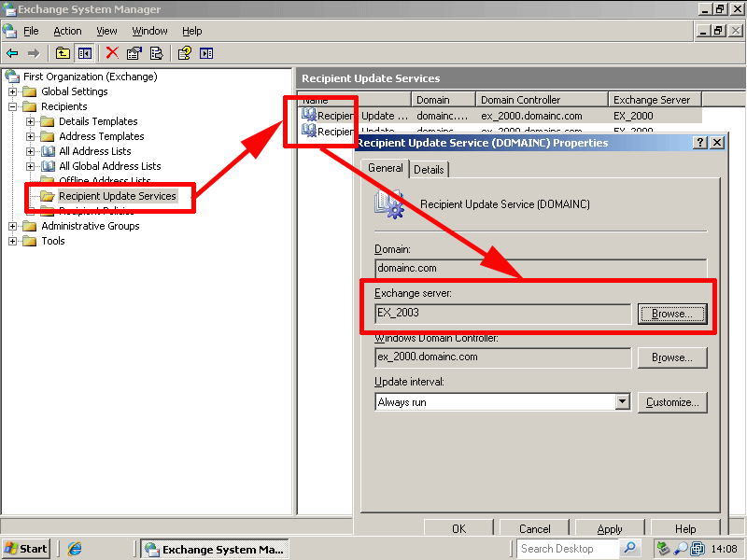Viewport: 747px width, 560px height.
Task: Click the toolbar Help question-mark icon
Action: pos(184,53)
